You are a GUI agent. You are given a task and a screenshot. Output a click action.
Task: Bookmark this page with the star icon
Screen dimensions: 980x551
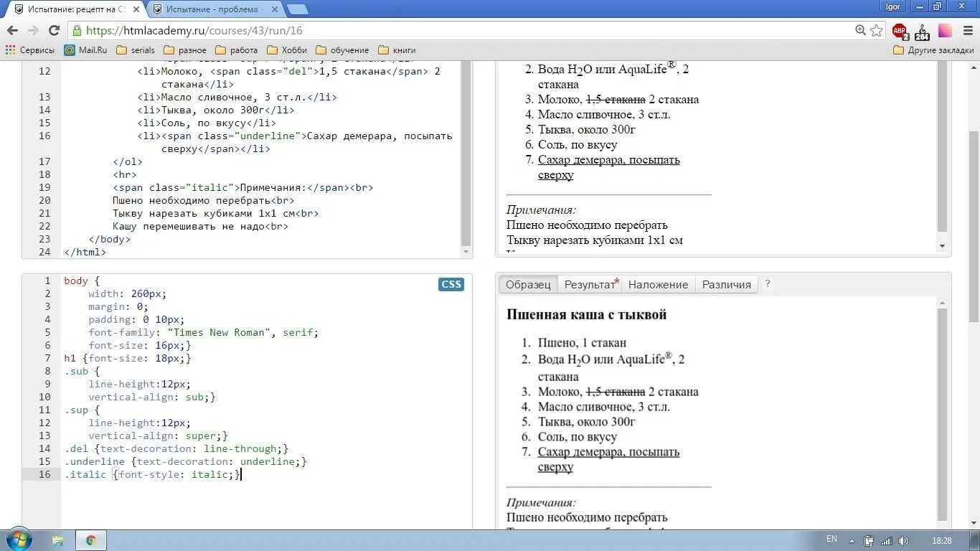pyautogui.click(x=876, y=31)
